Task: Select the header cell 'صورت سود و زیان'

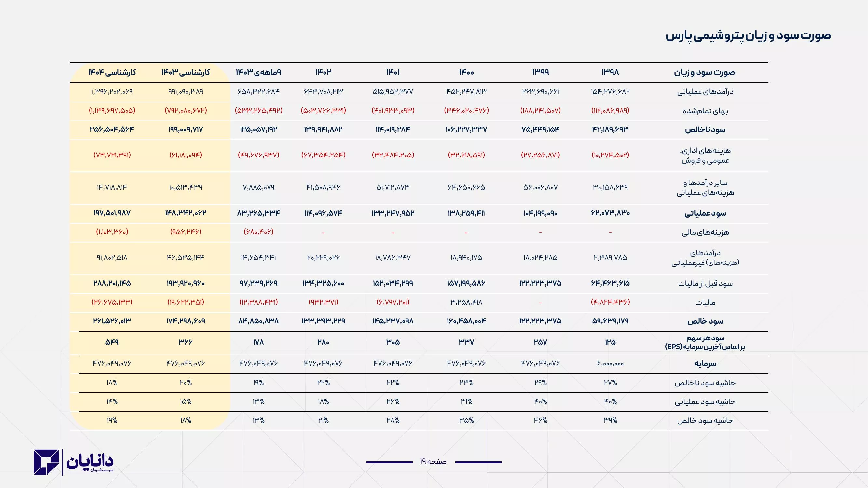Action: coord(705,73)
